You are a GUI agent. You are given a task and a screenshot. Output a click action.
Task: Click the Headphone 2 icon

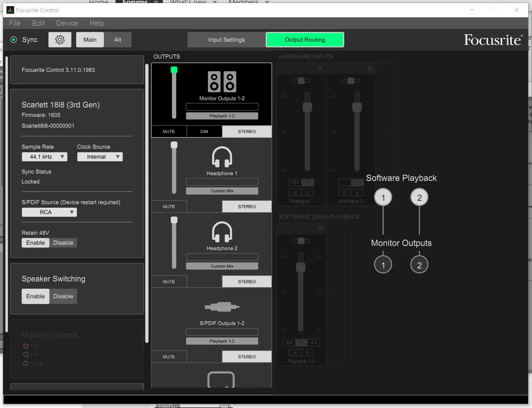pos(222,232)
